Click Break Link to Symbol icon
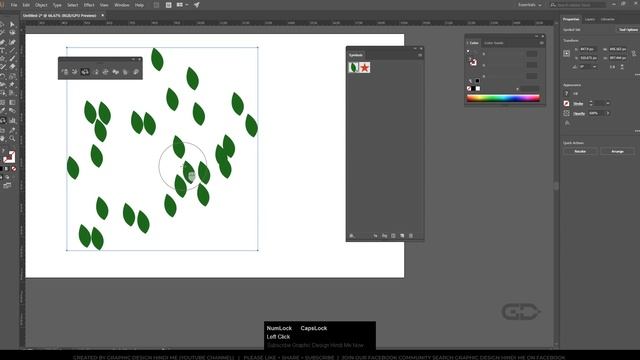 [x=384, y=236]
